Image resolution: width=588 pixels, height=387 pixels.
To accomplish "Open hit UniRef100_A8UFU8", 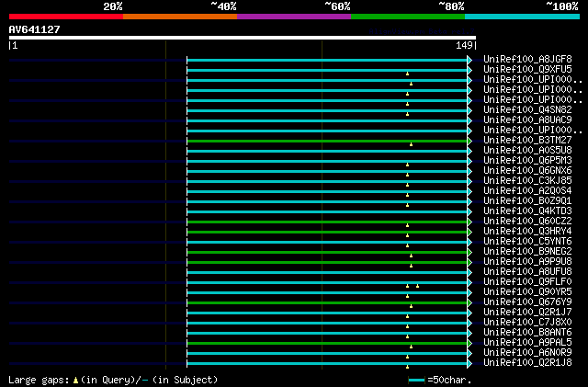I will pyautogui.click(x=527, y=272).
